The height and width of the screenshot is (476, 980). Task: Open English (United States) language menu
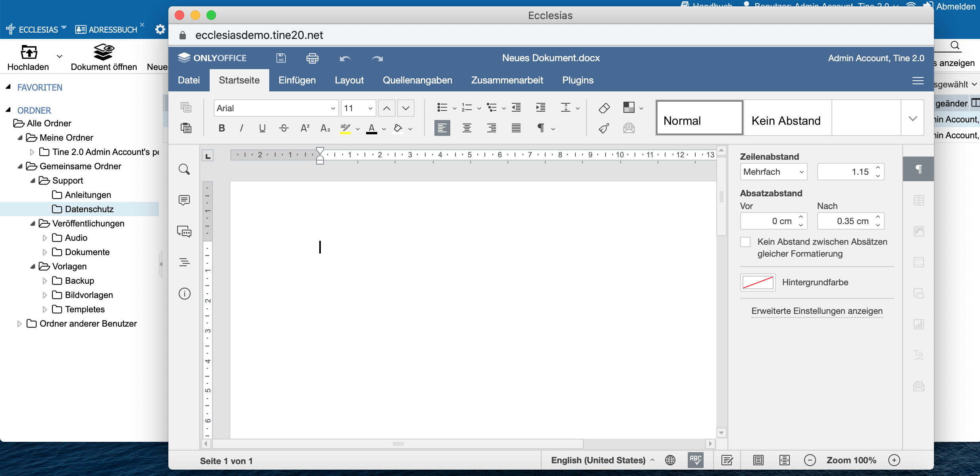pyautogui.click(x=602, y=460)
